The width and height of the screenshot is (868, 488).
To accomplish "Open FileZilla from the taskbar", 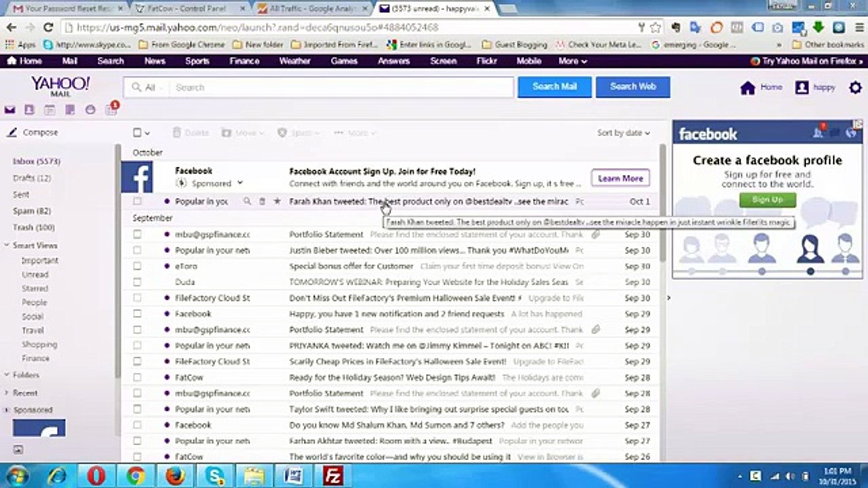I will pyautogui.click(x=332, y=476).
